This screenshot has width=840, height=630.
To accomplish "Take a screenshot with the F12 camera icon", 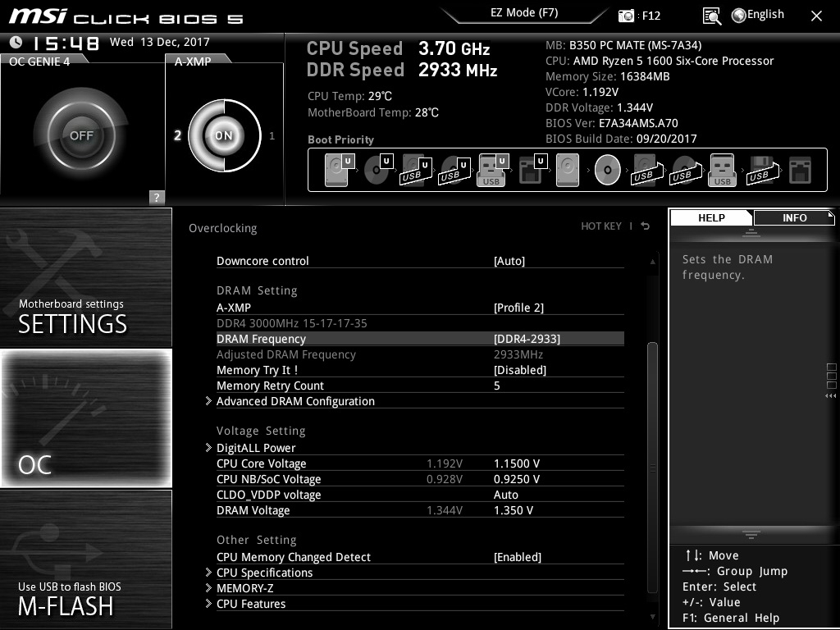I will tap(626, 16).
